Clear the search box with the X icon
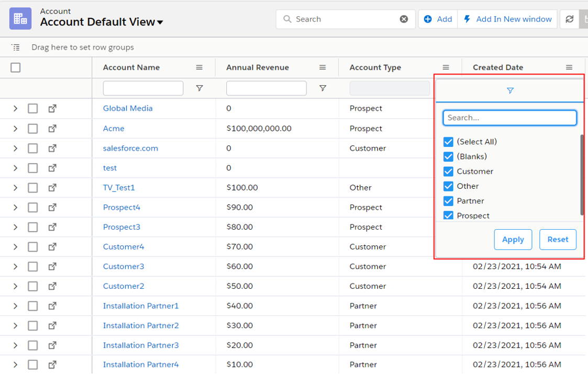588x374 pixels. click(x=404, y=19)
